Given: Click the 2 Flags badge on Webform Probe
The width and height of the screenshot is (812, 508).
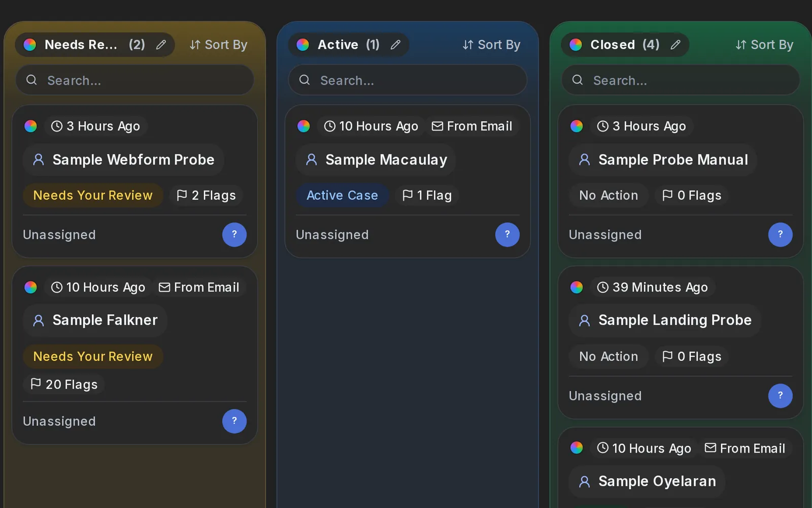Looking at the screenshot, I should (206, 196).
